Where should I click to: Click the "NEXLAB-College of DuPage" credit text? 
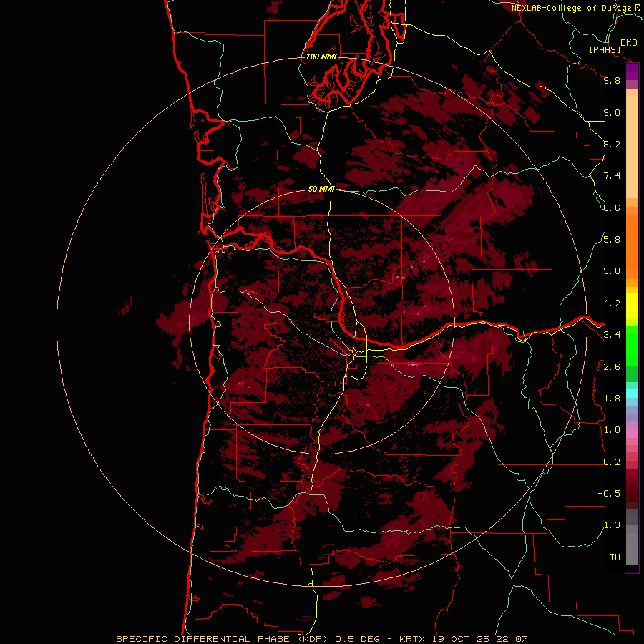571,8
